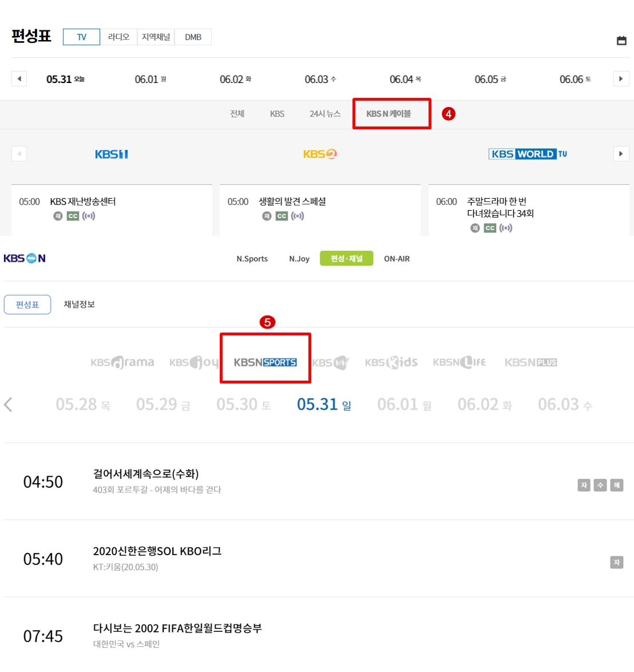Click CC icon under KBS 재난방송센터
Screen dimensions: 634x672
coord(73,216)
